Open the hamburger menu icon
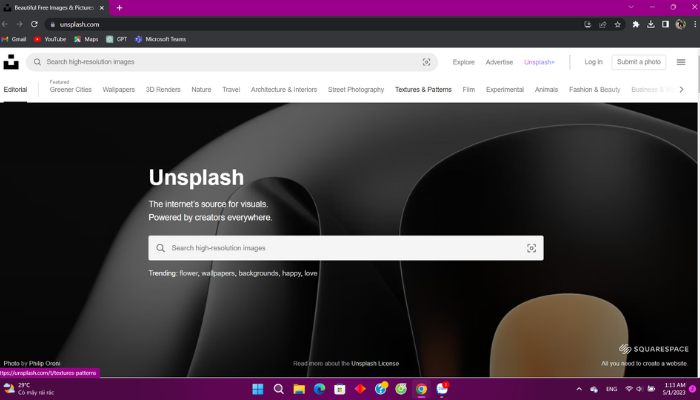 681,62
